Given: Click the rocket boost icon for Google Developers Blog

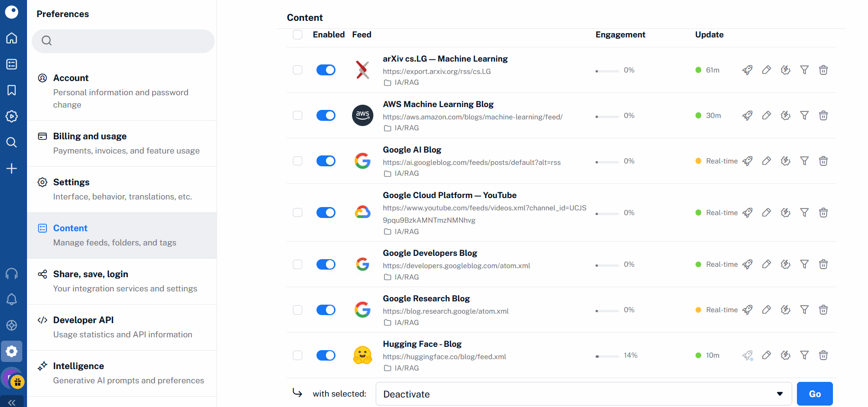Looking at the screenshot, I should pos(747,264).
